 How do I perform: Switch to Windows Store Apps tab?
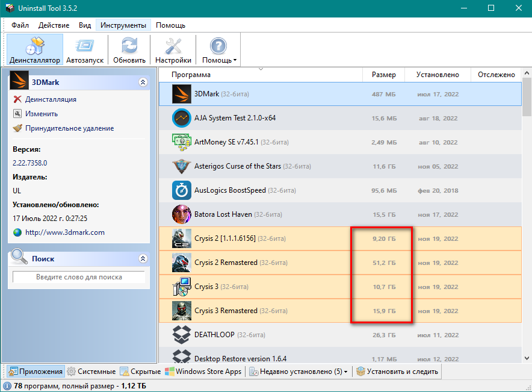pos(203,372)
